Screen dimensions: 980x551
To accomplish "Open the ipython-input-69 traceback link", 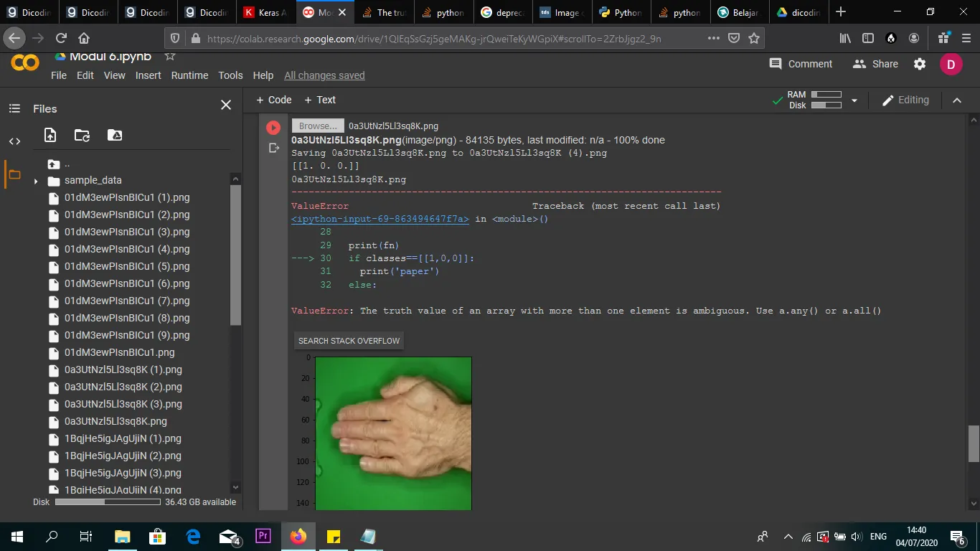I will [x=380, y=219].
